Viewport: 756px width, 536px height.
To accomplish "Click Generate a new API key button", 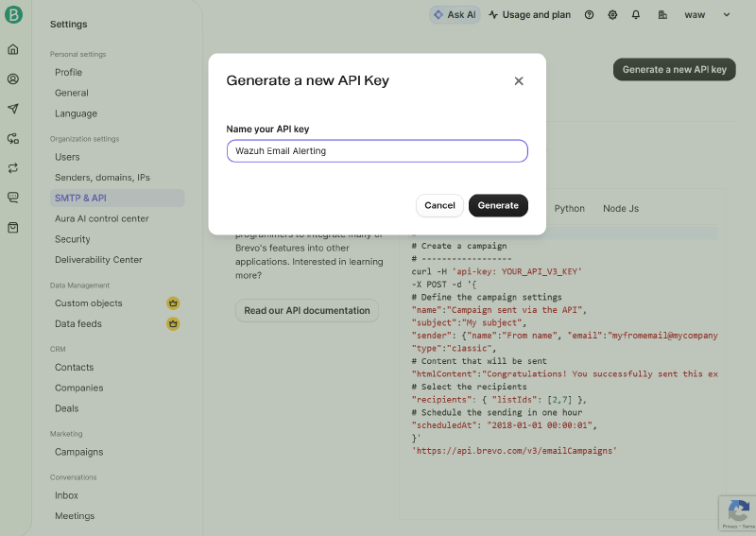I will pos(674,69).
